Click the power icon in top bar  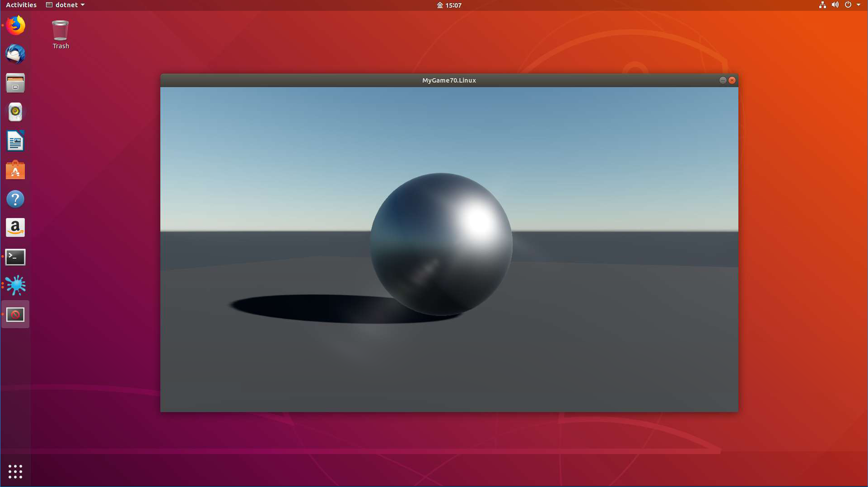(x=848, y=5)
